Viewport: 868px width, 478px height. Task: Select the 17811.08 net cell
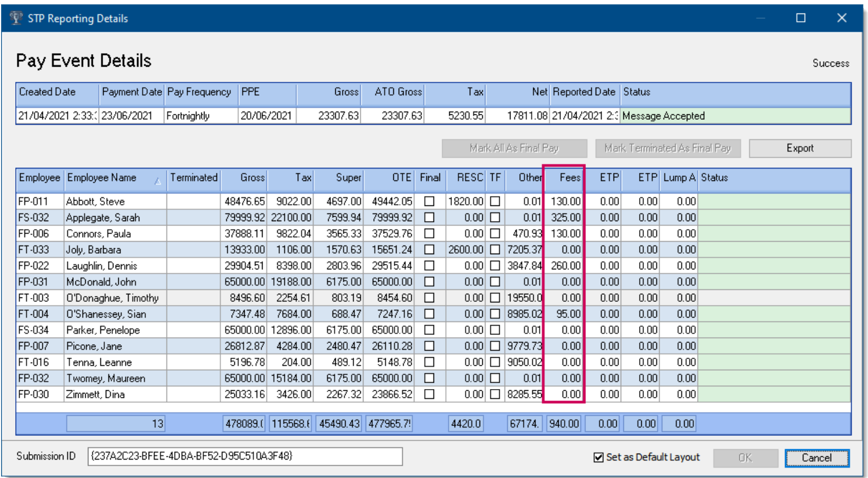coord(518,116)
